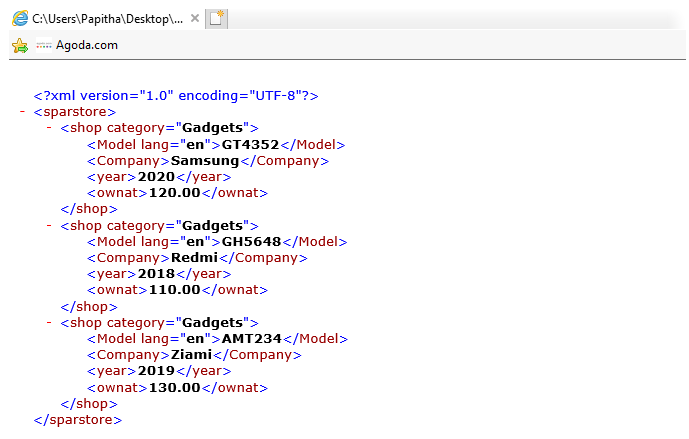Click the ownat value 130.00
This screenshot has height=439, width=689.
click(175, 387)
